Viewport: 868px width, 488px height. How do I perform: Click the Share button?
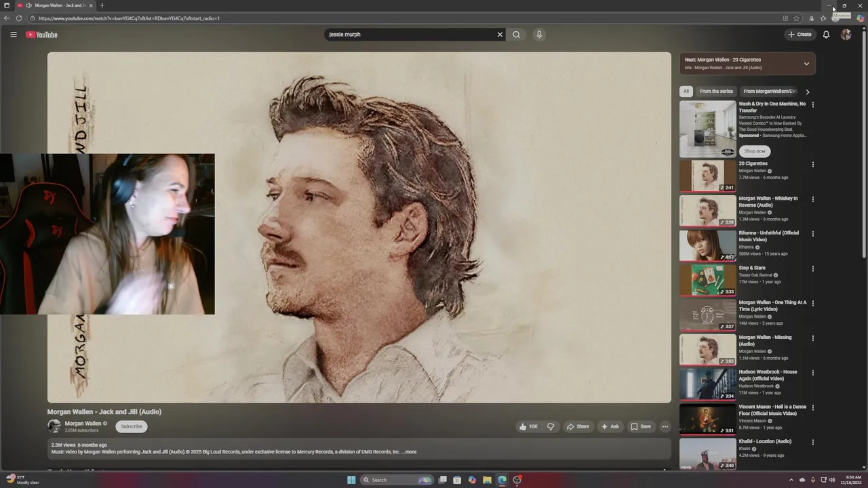pyautogui.click(x=578, y=426)
